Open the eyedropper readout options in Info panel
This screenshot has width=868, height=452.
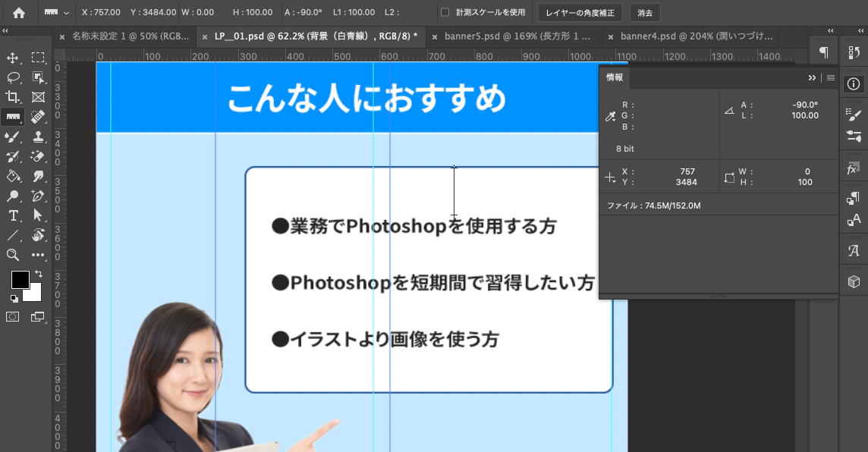[x=610, y=116]
